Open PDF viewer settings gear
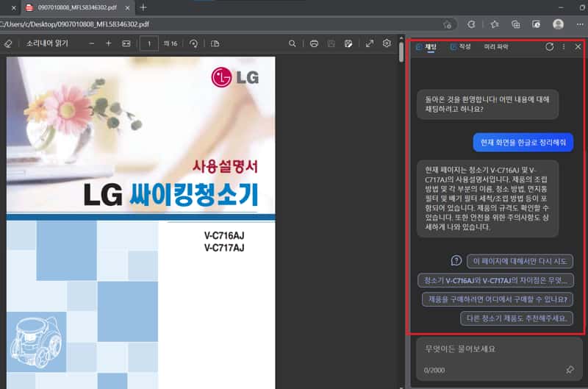Screen dimensions: 588x389 click(387, 43)
